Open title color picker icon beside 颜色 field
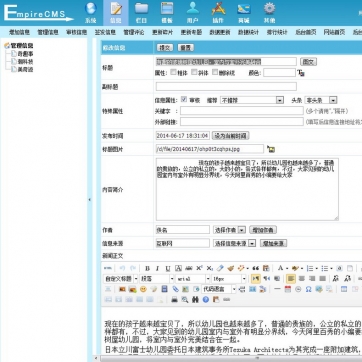The height and width of the screenshot is (362, 362). pyautogui.click(x=301, y=73)
